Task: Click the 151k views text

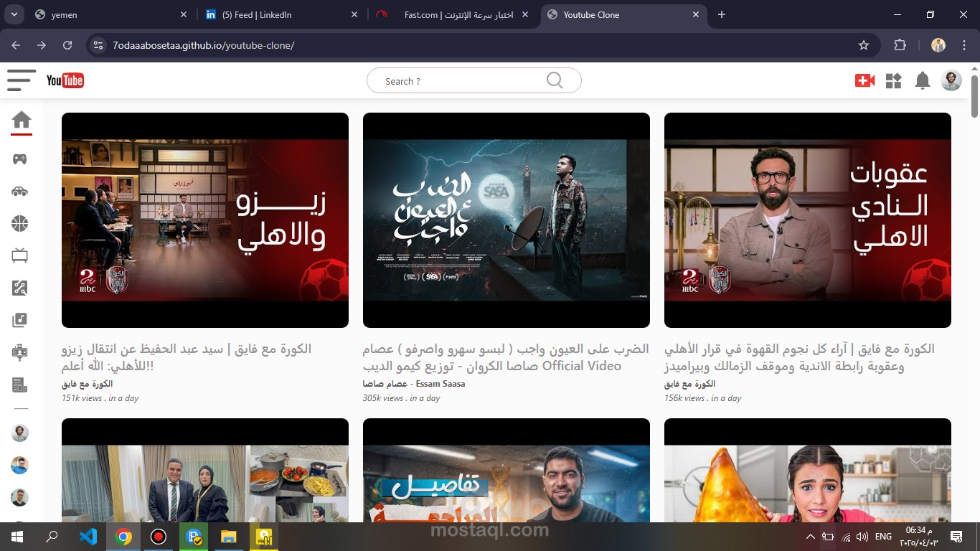Action: pos(82,398)
